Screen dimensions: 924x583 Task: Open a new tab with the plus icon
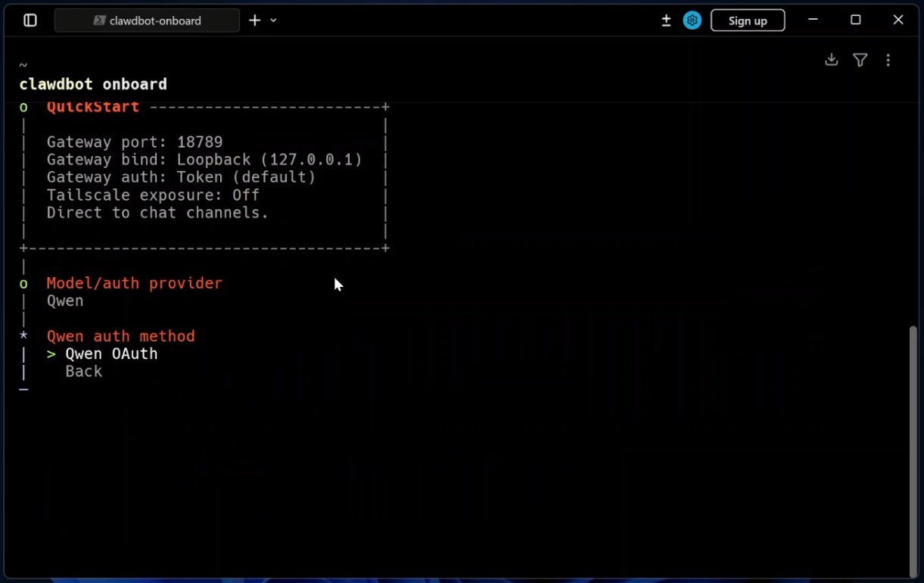tap(255, 20)
